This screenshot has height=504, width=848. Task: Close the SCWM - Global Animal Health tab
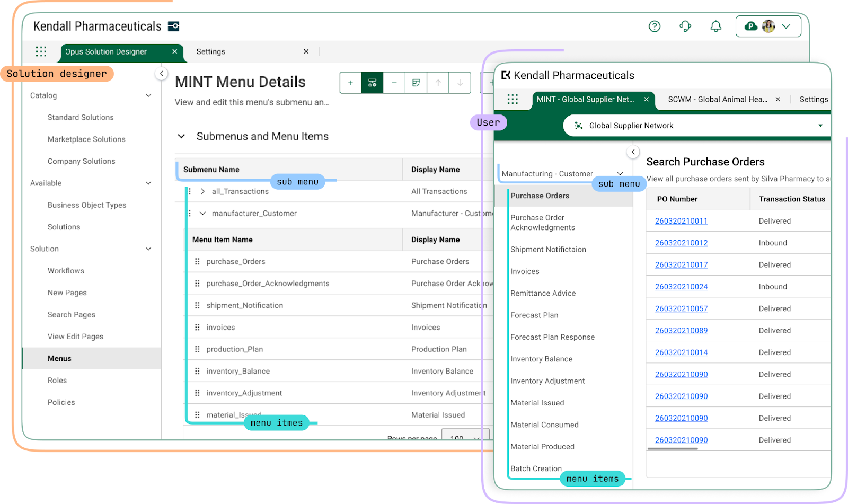[778, 99]
